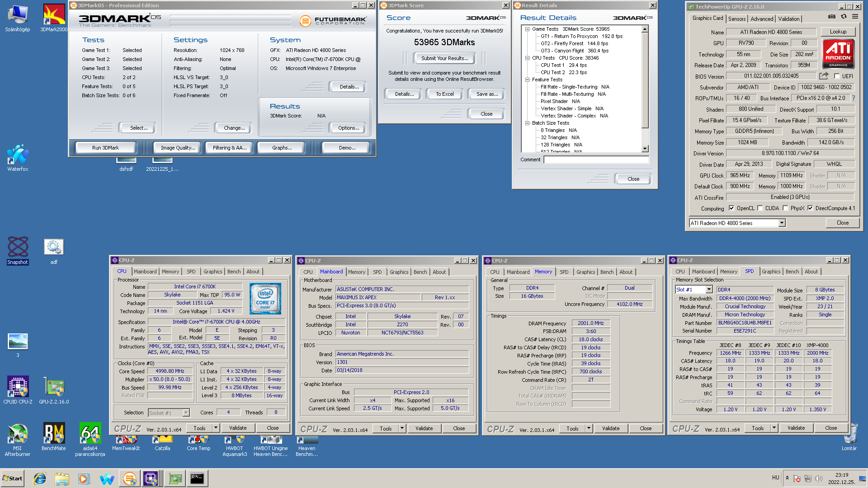Toggle UEFI checkbox in GPU-Z
The height and width of the screenshot is (488, 868).
coord(837,76)
